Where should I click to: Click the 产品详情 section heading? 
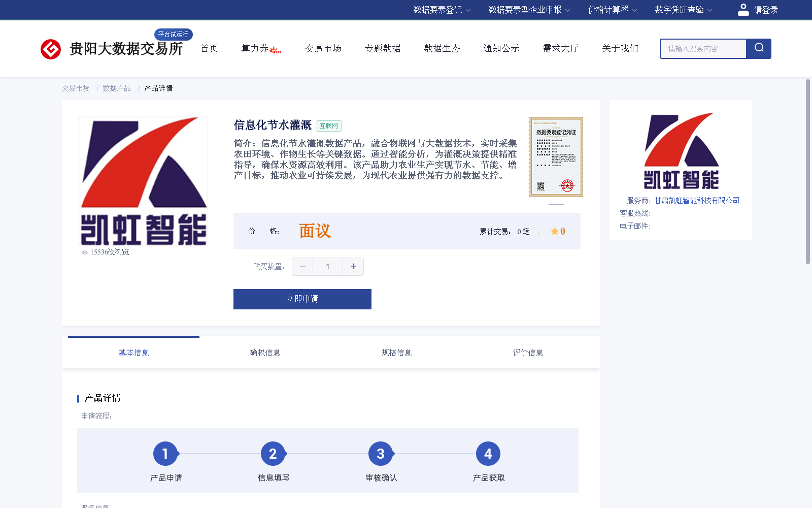pos(103,398)
